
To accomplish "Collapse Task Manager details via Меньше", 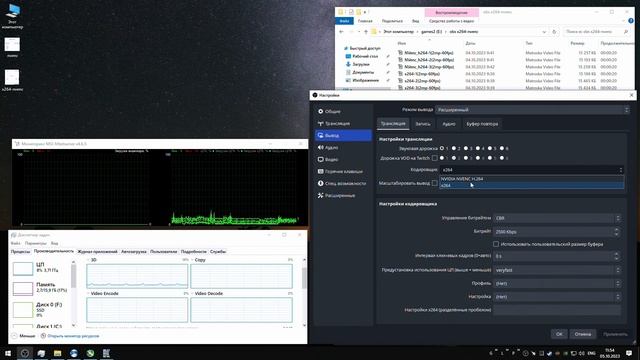I will pyautogui.click(x=24, y=336).
